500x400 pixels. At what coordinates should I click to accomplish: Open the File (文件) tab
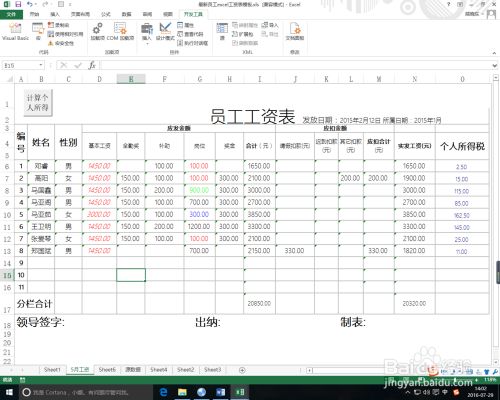click(11, 14)
